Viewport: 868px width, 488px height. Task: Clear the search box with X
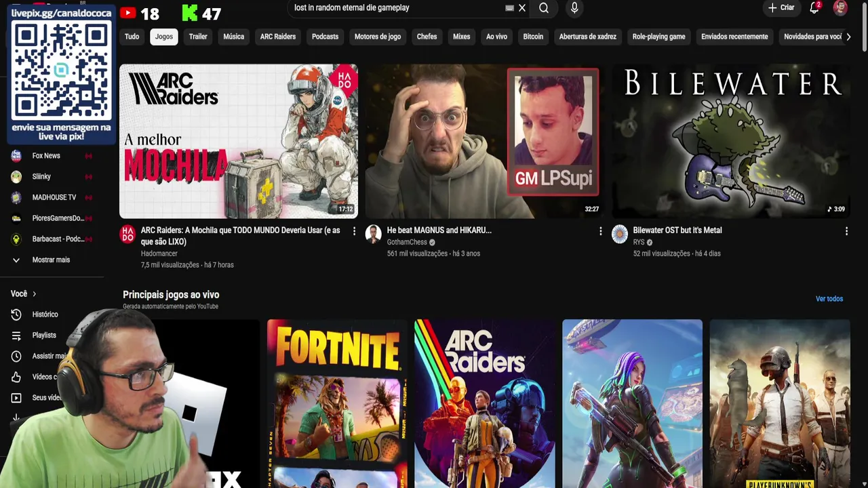522,8
